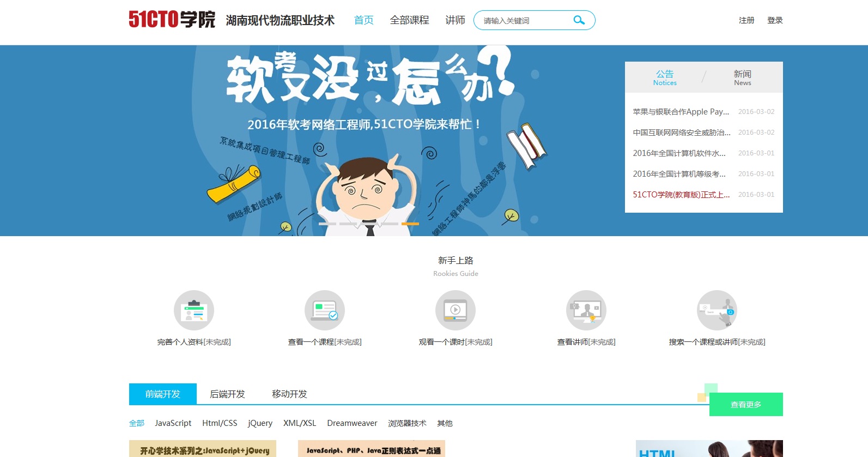Select the 后端开发 tab
Screen dimensions: 868x457
coord(228,394)
